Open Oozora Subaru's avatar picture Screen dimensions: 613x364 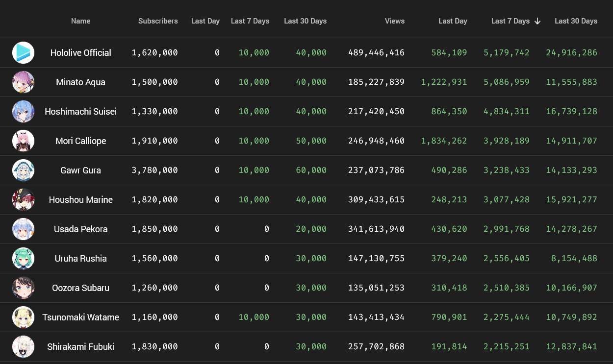pos(23,288)
